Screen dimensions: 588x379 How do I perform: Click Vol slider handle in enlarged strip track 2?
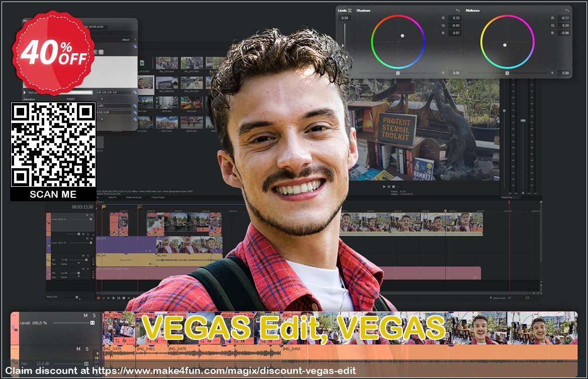[86, 363]
